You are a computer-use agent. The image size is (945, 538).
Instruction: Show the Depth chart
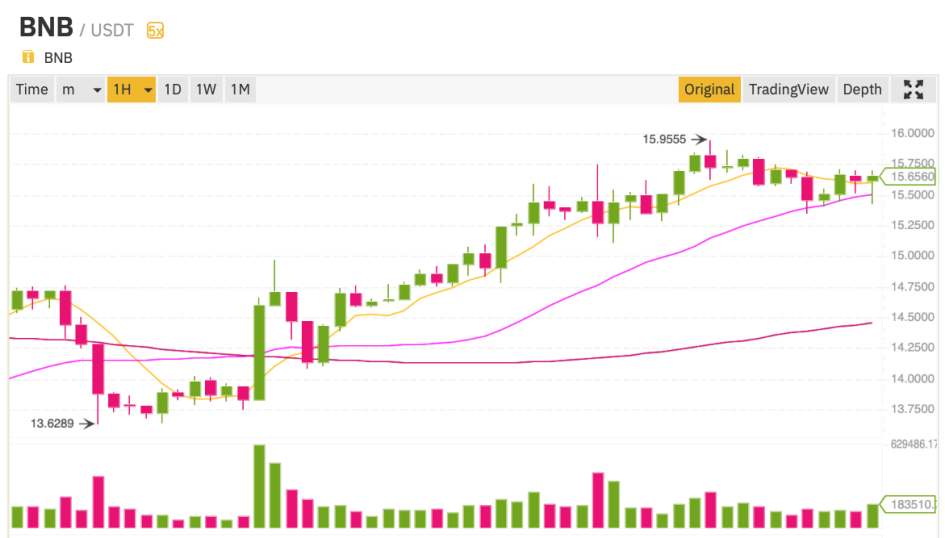pos(862,90)
